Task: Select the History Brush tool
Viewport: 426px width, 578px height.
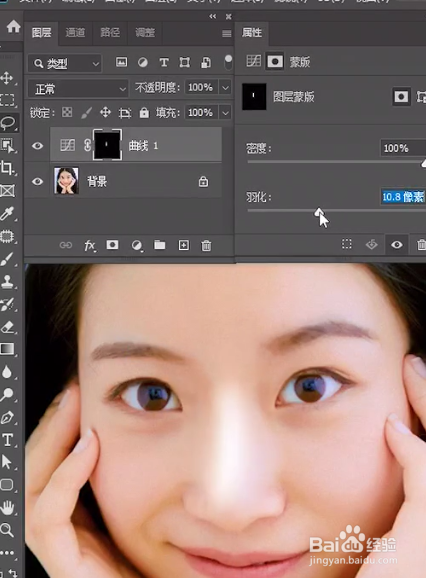Action: pyautogui.click(x=7, y=304)
